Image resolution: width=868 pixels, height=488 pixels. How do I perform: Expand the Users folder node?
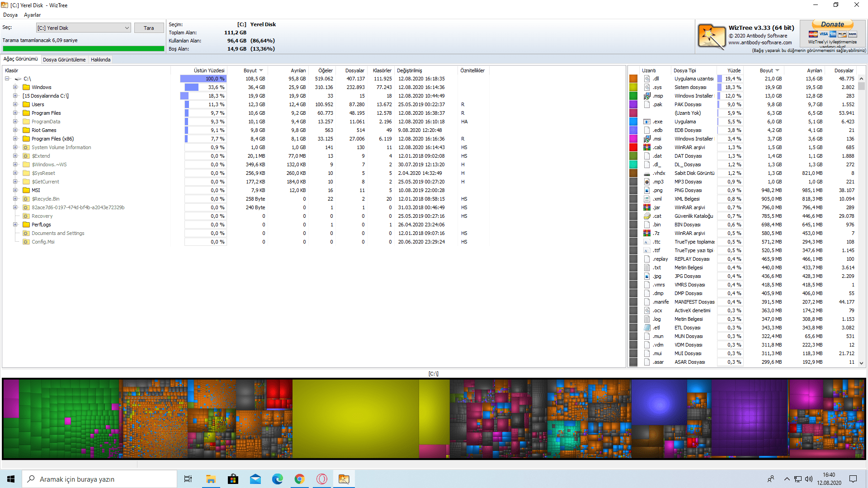pyautogui.click(x=15, y=104)
